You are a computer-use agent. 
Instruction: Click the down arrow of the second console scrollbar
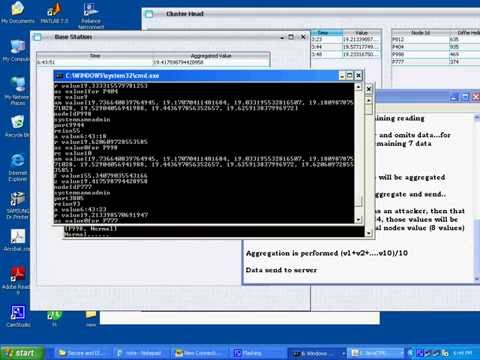coord(369,233)
